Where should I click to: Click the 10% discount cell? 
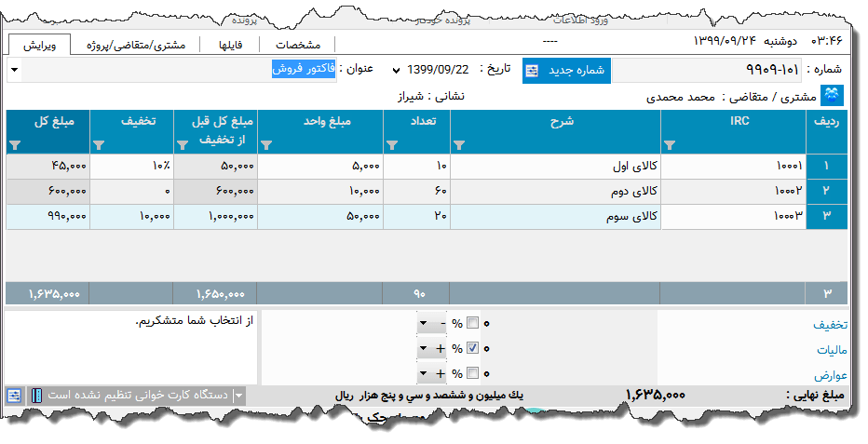click(x=131, y=166)
